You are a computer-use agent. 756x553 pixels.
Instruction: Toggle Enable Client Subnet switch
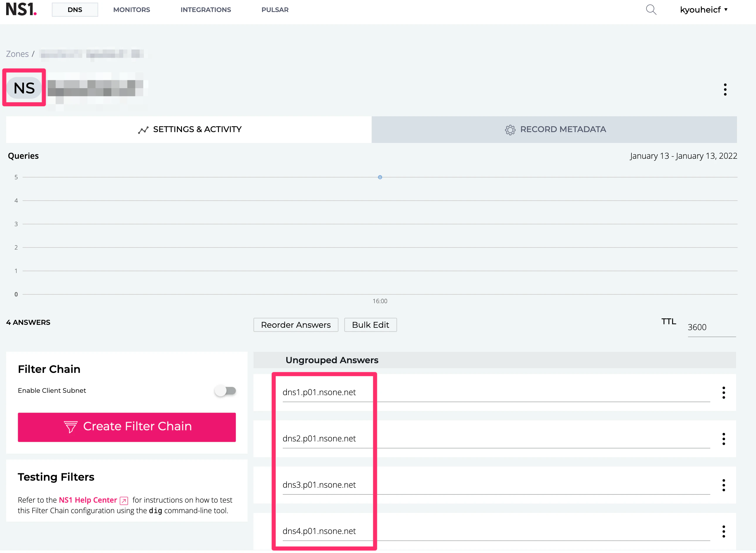pos(225,391)
